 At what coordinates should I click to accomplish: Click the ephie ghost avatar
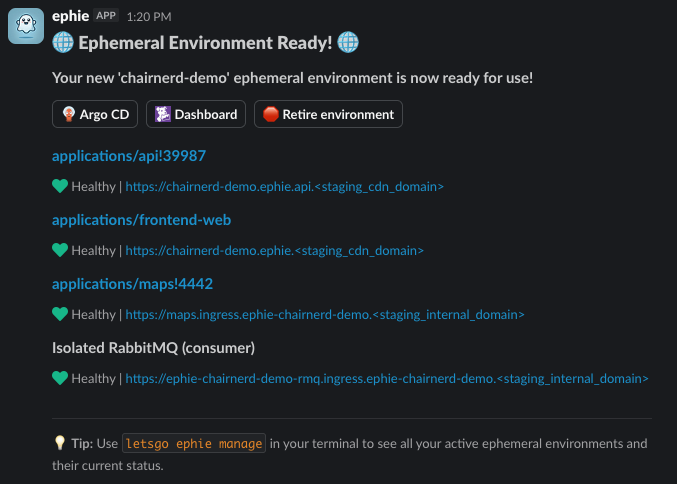click(26, 26)
